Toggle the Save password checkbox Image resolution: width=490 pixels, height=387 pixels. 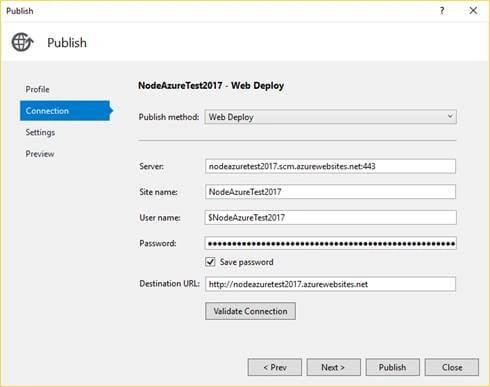coord(210,262)
